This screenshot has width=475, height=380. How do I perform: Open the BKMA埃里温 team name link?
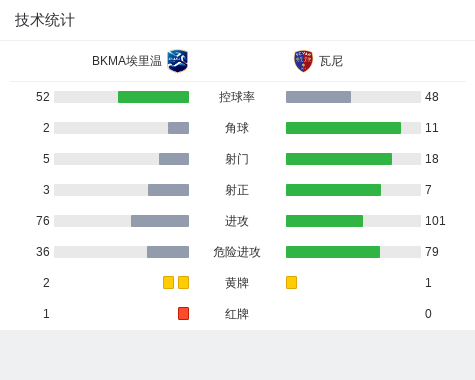(127, 61)
